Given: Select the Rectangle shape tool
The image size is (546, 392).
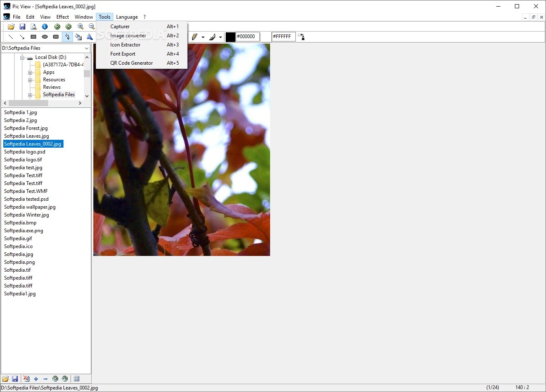Looking at the screenshot, I should coord(34,37).
